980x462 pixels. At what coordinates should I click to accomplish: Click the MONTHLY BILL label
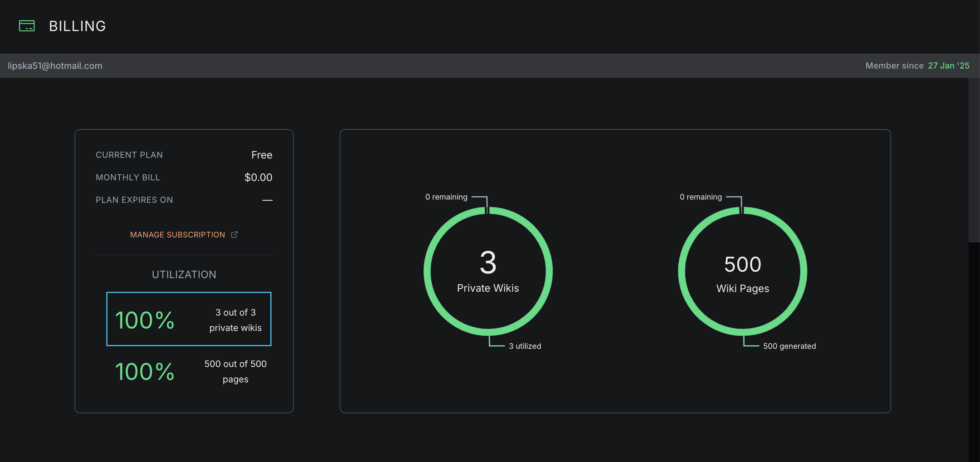point(128,177)
